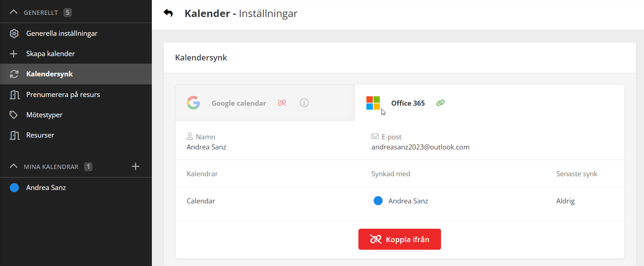Collapse the Generellt section chevron
Viewport: 644px width, 266px height.
pos(13,12)
